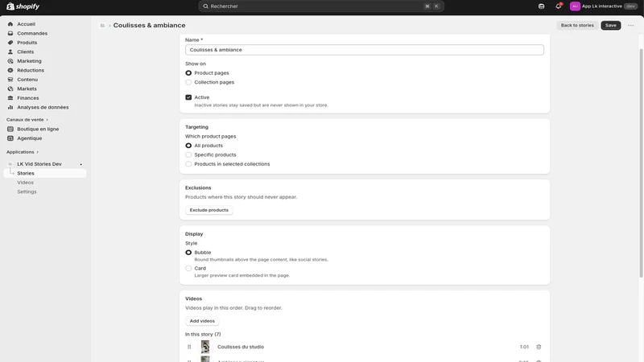Screen dimensions: 644x362
Task: Open the App Lk interactive account avatar
Action: [575, 6]
